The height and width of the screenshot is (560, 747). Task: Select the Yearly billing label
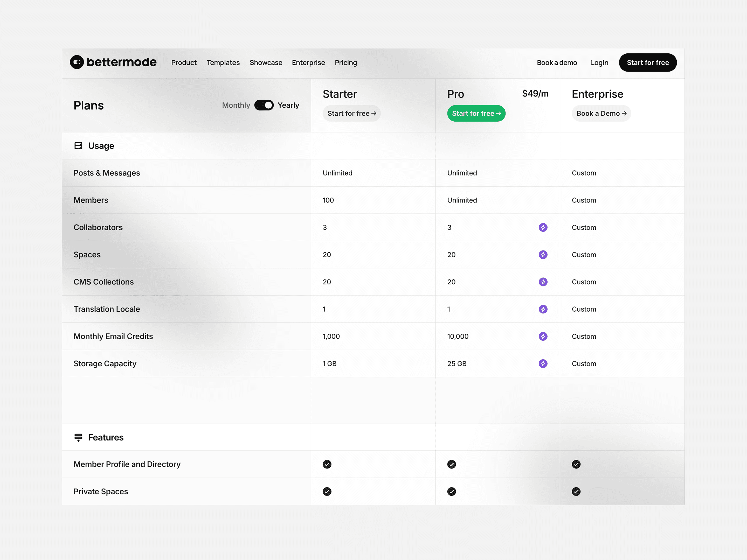pyautogui.click(x=288, y=105)
